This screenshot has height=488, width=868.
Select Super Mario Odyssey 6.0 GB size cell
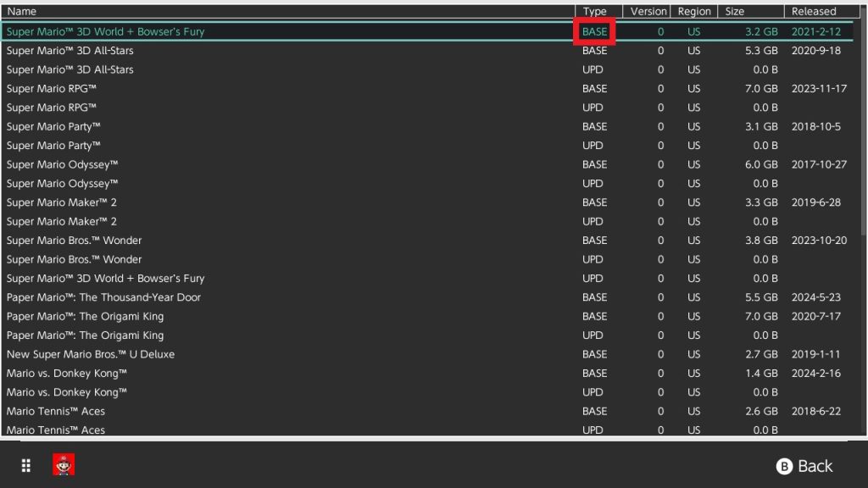point(761,164)
